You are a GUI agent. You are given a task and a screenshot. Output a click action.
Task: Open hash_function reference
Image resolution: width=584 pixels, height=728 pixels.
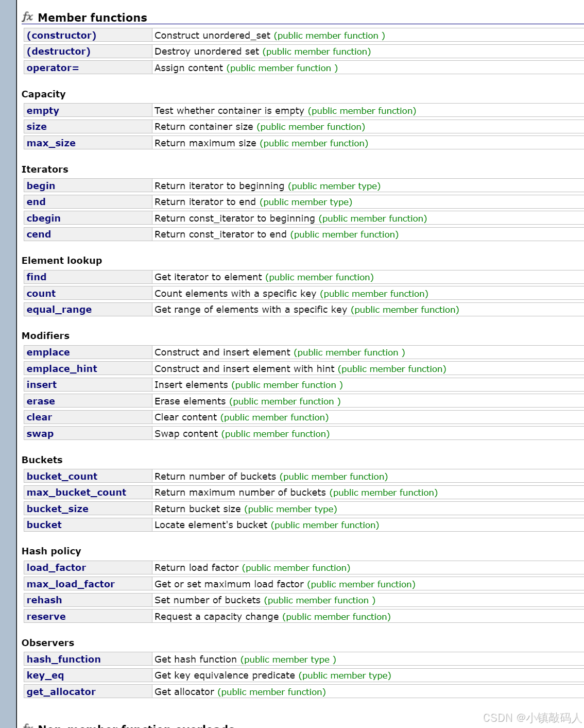coord(64,659)
